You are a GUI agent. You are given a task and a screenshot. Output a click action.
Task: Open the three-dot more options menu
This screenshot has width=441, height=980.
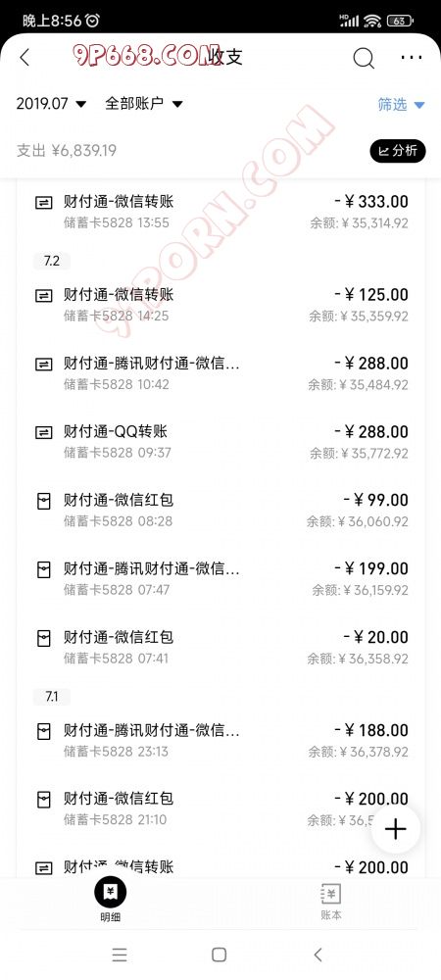412,58
